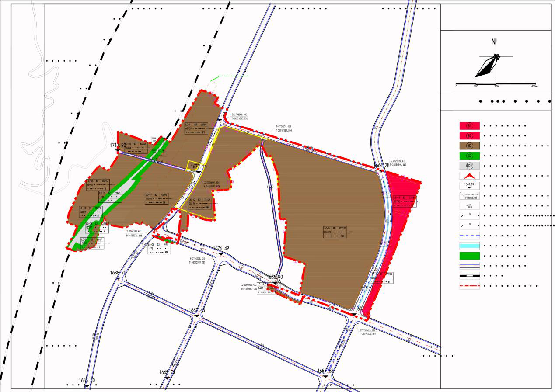This screenshot has height=392, width=555.
Task: Click the blue dashed line legend symbol
Action: tap(469, 236)
